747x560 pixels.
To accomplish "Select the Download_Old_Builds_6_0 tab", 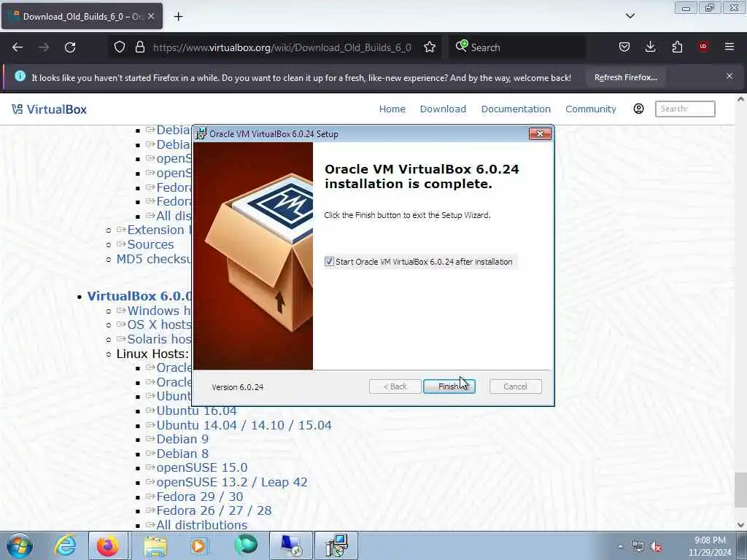I will [82, 16].
